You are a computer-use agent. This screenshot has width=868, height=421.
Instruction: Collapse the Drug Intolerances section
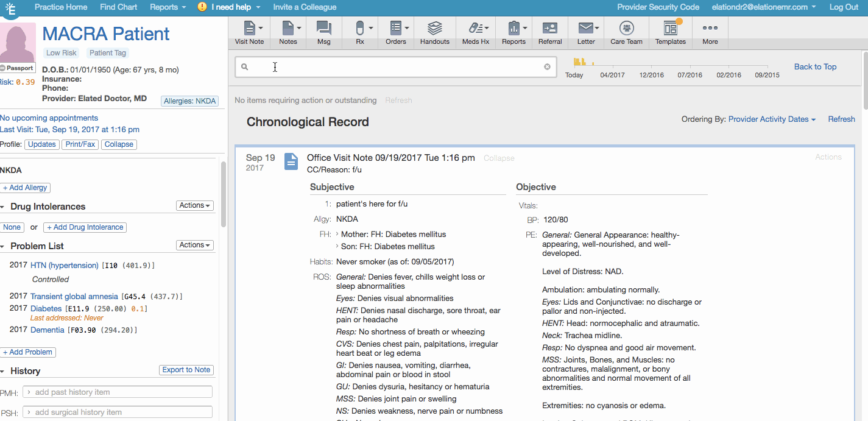pos(2,207)
